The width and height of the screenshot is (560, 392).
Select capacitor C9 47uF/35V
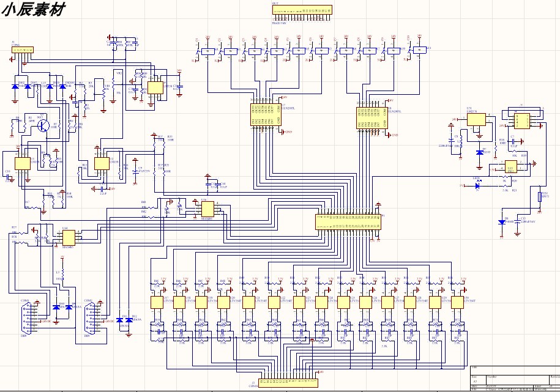135,172
